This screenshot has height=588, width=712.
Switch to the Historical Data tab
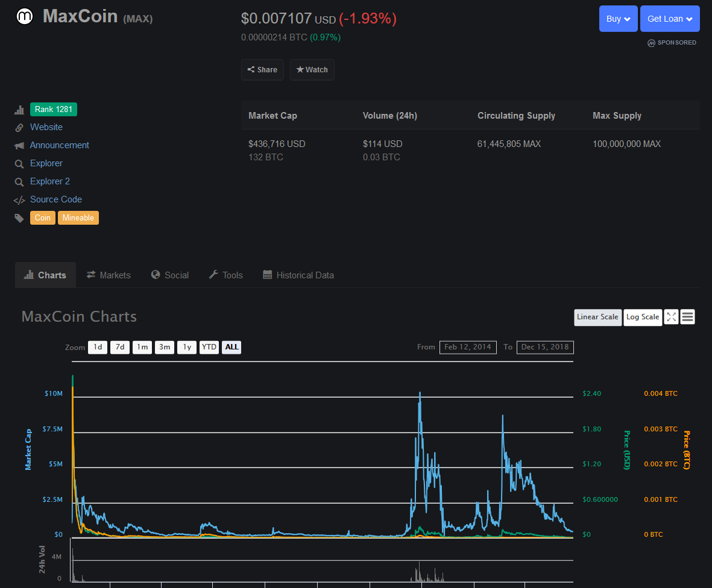point(298,275)
